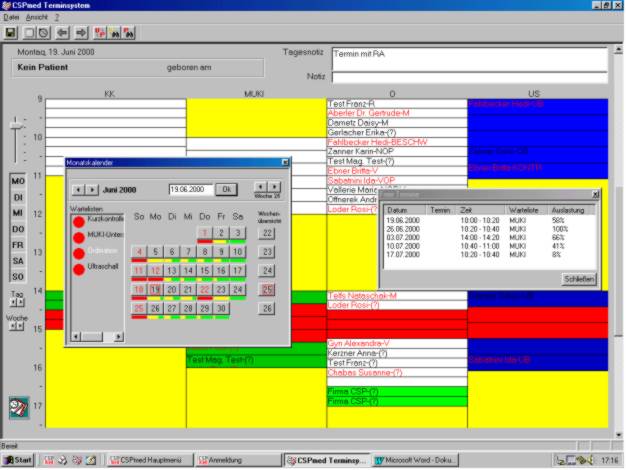This screenshot has height=470, width=626.
Task: Select the 26.06.2000 row in appointment list
Action: tap(489, 229)
